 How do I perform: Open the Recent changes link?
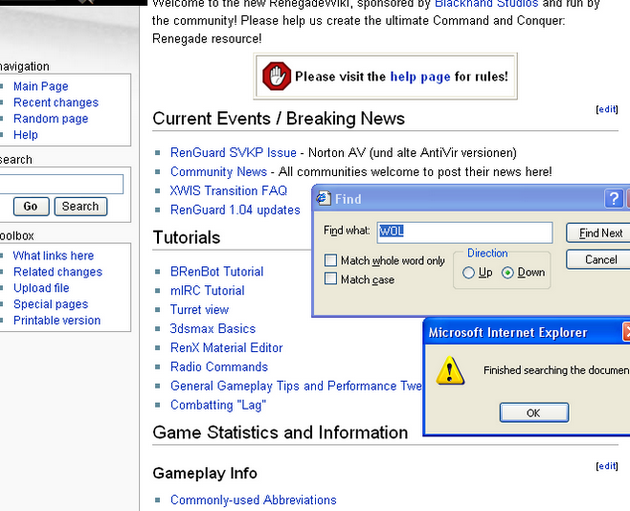(x=55, y=103)
